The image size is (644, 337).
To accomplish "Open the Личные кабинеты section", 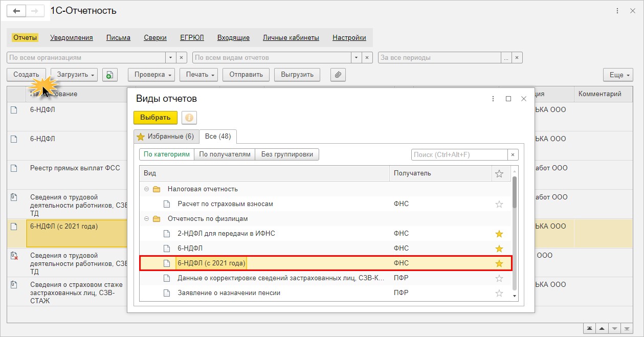I will pos(291,37).
